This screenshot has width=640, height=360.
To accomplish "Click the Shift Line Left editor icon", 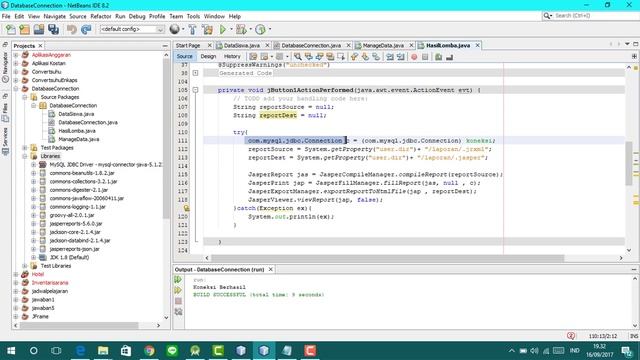I will tap(390, 57).
